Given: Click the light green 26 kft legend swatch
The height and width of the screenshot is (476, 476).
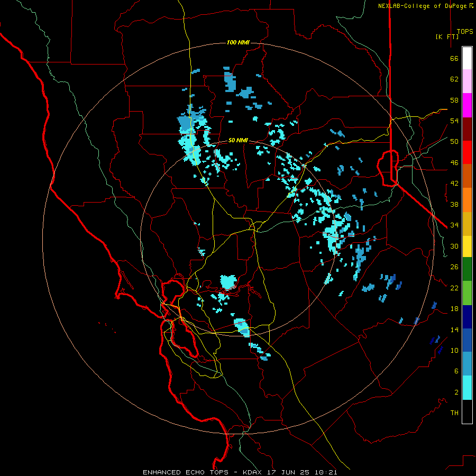Looking at the screenshot, I should coord(467,293).
